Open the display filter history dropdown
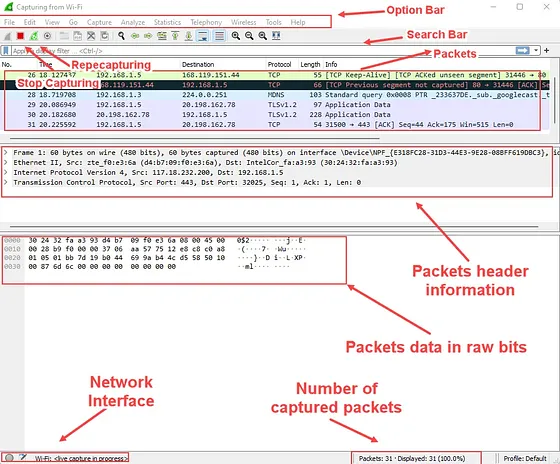Viewport: 560px width, 464px height. pyautogui.click(x=536, y=50)
